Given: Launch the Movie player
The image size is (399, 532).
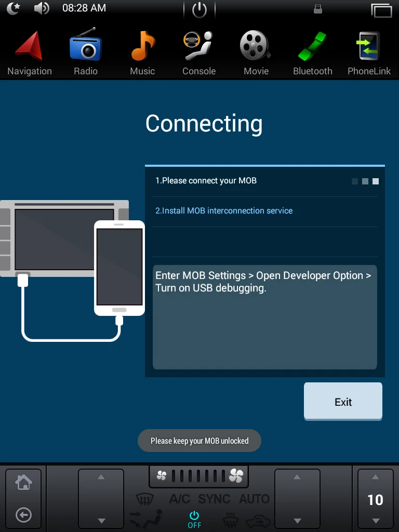Looking at the screenshot, I should pos(256,52).
